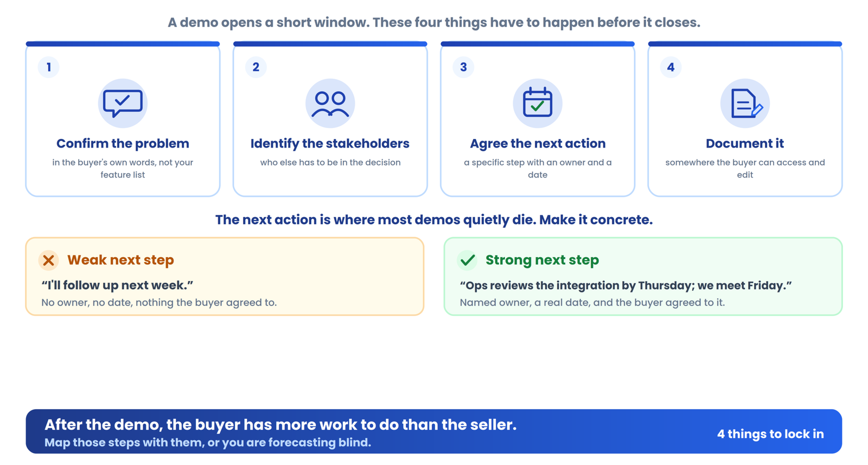This screenshot has height=465, width=868.
Task: Click the subheading "The next action is where most demos quietly die"
Action: pos(434,220)
